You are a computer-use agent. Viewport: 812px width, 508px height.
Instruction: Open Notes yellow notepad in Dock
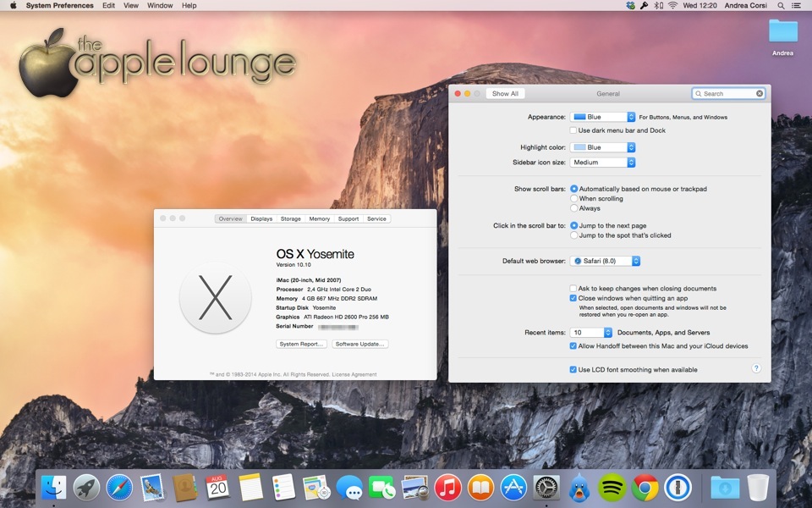point(250,488)
